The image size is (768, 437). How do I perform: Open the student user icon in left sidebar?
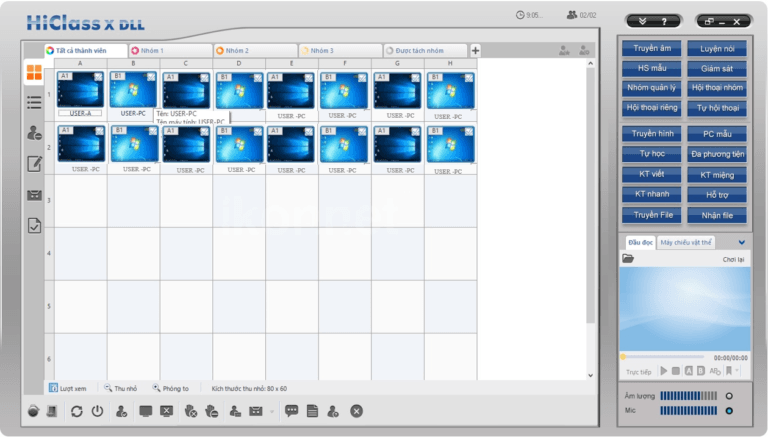34,133
